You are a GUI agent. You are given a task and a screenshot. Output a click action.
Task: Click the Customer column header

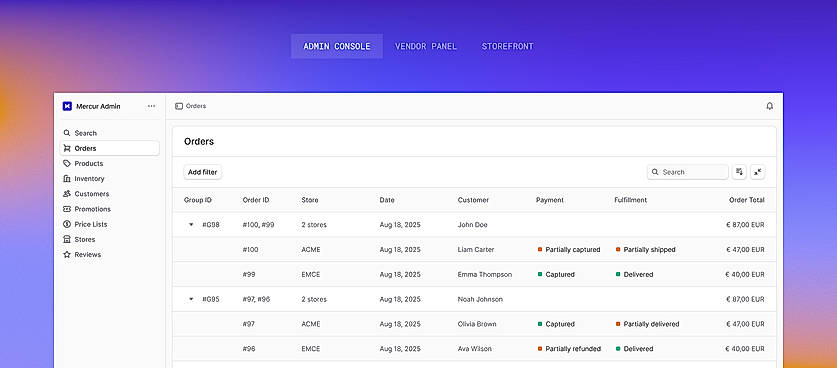[x=473, y=200]
